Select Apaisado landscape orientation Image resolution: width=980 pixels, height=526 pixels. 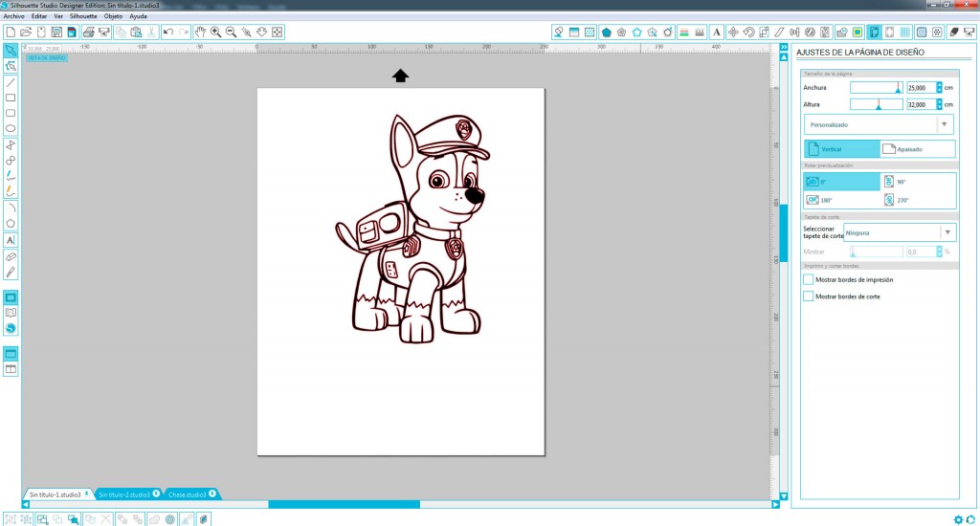click(x=917, y=149)
